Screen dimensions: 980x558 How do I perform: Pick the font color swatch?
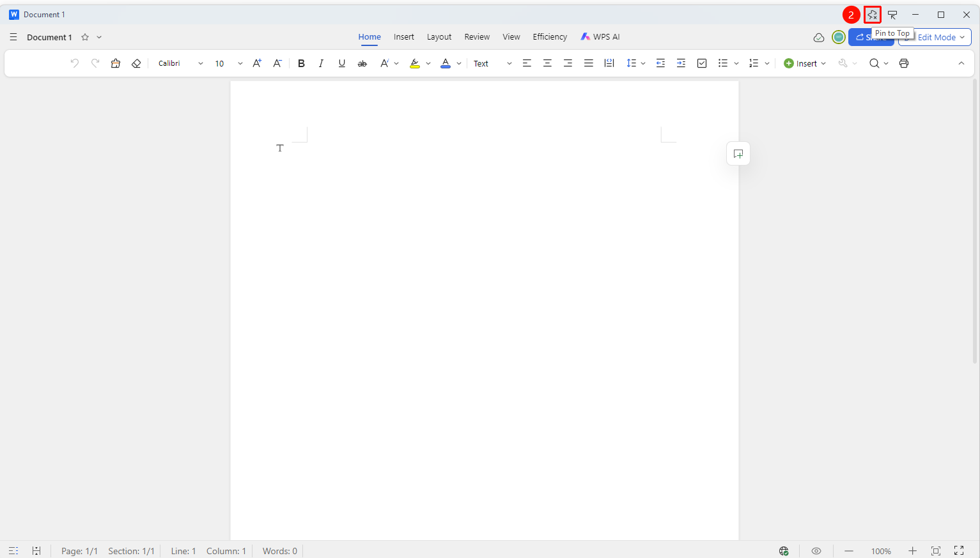[446, 63]
